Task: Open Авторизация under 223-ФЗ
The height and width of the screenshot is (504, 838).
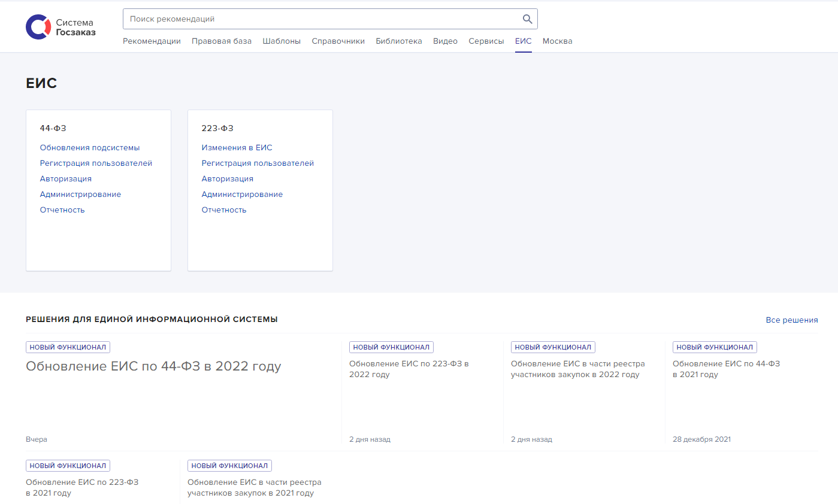Action: tap(228, 179)
